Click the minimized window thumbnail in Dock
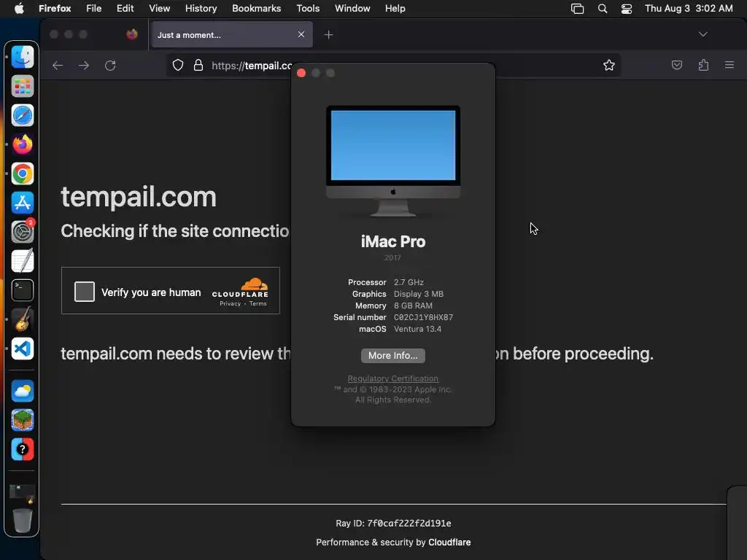Image resolution: width=747 pixels, height=560 pixels. click(x=23, y=494)
